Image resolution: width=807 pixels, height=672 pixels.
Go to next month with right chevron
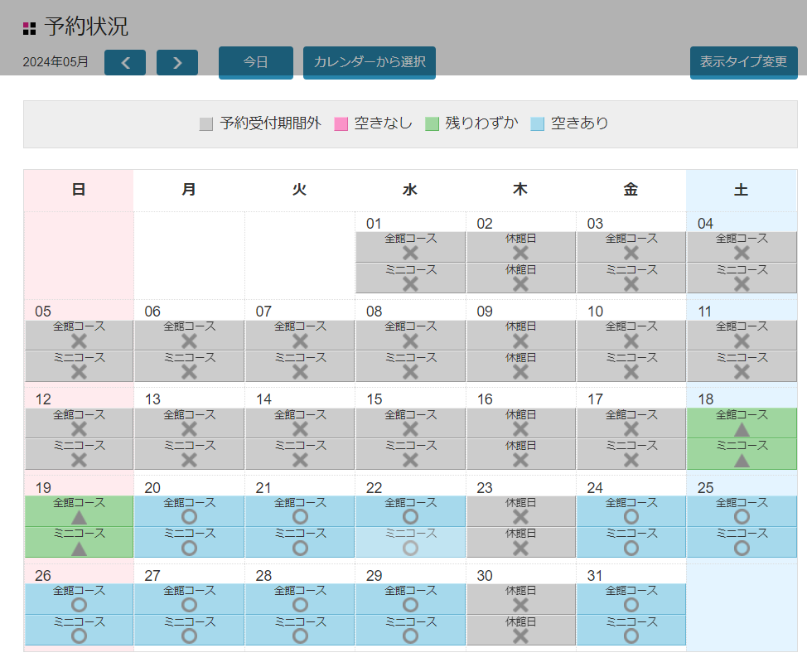tap(177, 63)
